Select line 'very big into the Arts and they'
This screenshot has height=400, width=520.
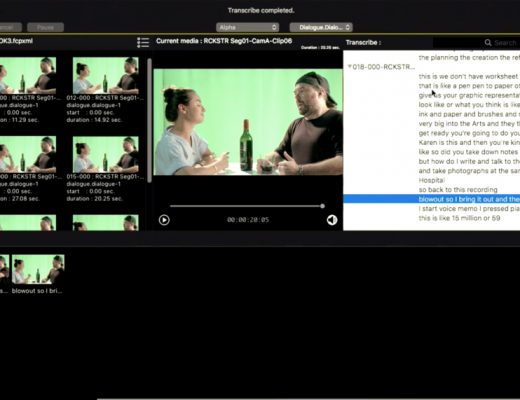pos(469,124)
